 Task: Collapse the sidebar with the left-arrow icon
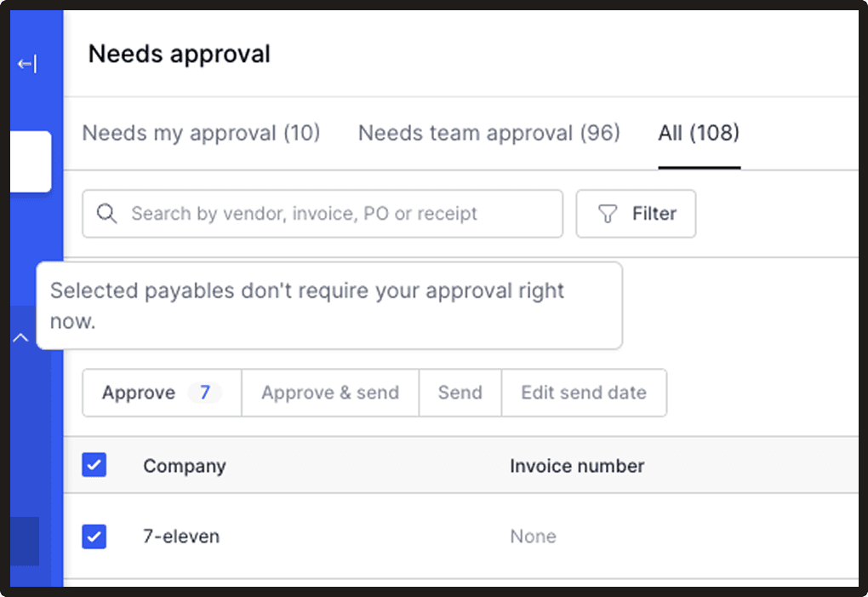pos(28,63)
